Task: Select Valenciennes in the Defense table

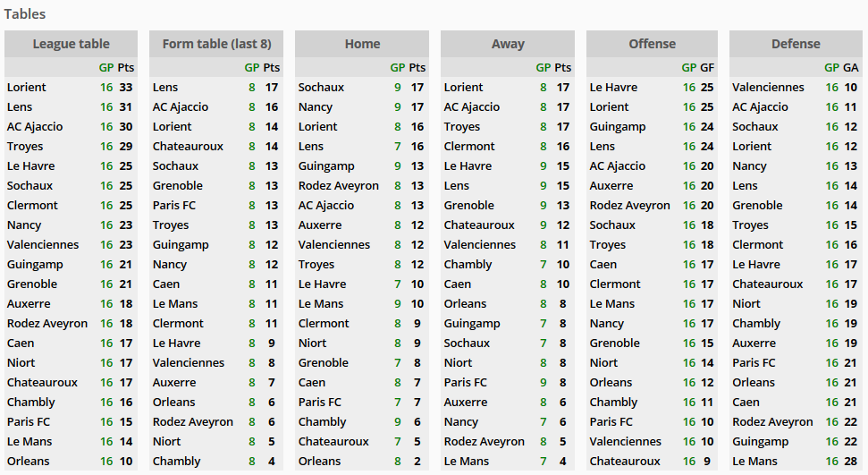Action: 768,88
